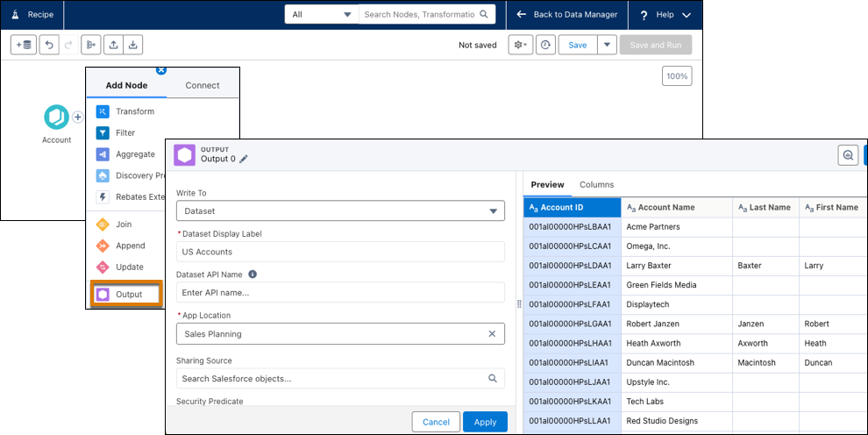The image size is (868, 435).
Task: Click the Green Fields Media cell
Action: click(677, 285)
